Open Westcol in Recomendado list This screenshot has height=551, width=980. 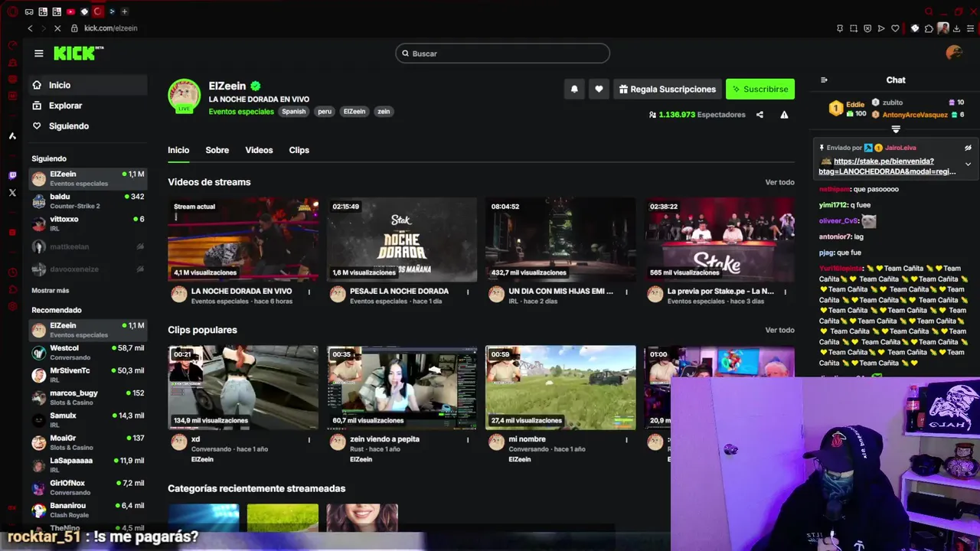88,352
